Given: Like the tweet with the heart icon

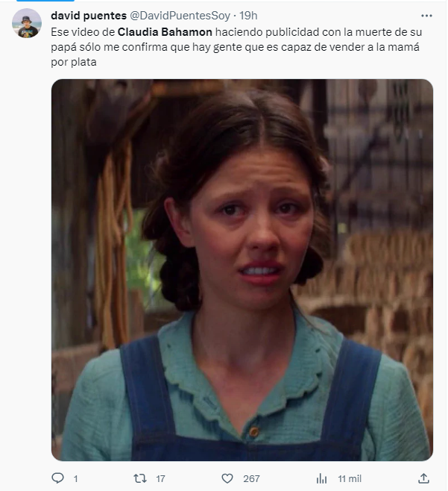Looking at the screenshot, I should pos(227,478).
